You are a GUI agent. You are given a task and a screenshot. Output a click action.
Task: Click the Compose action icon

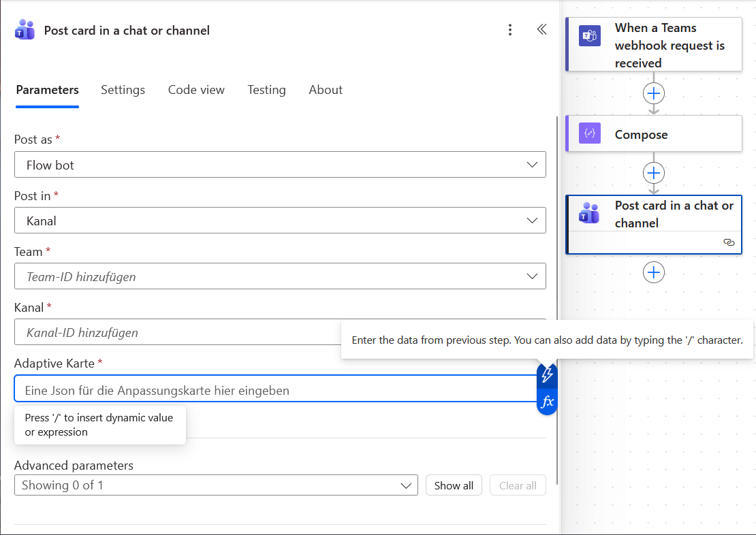(x=589, y=133)
